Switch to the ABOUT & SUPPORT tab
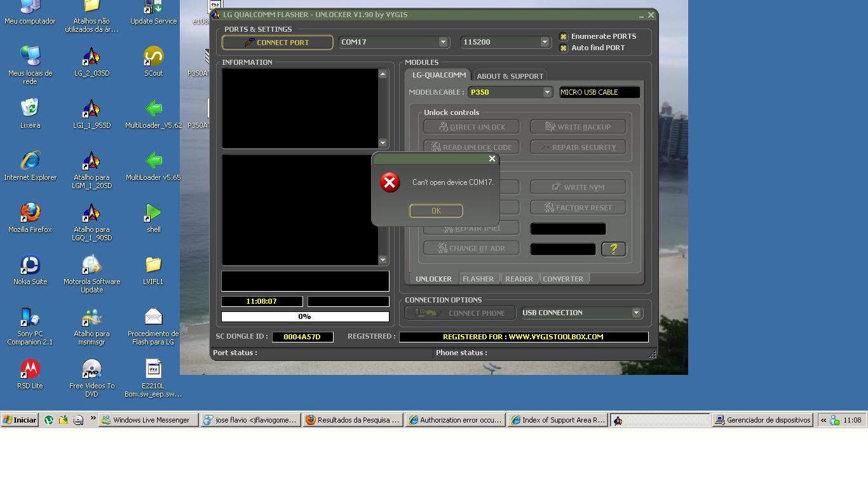 click(510, 76)
